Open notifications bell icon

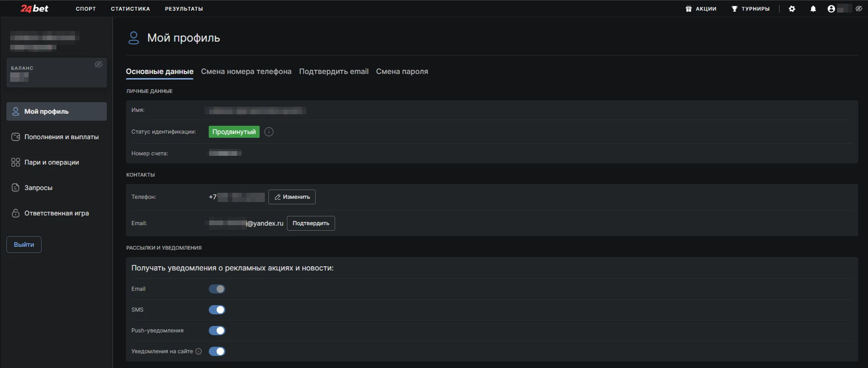click(x=813, y=9)
